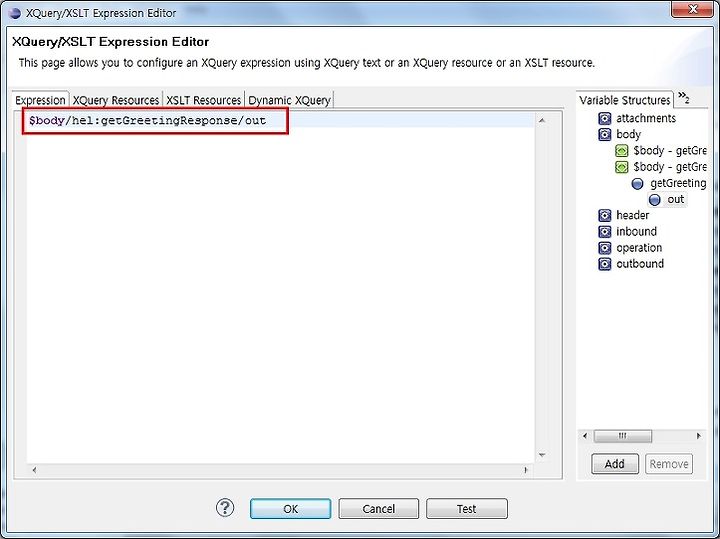Click the Test button

pos(467,509)
